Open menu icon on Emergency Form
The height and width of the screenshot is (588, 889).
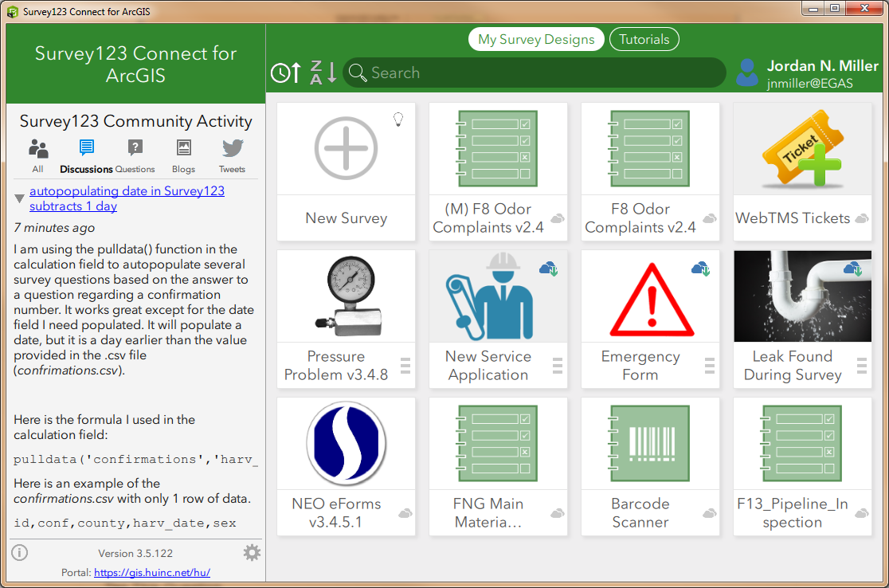[x=709, y=366]
